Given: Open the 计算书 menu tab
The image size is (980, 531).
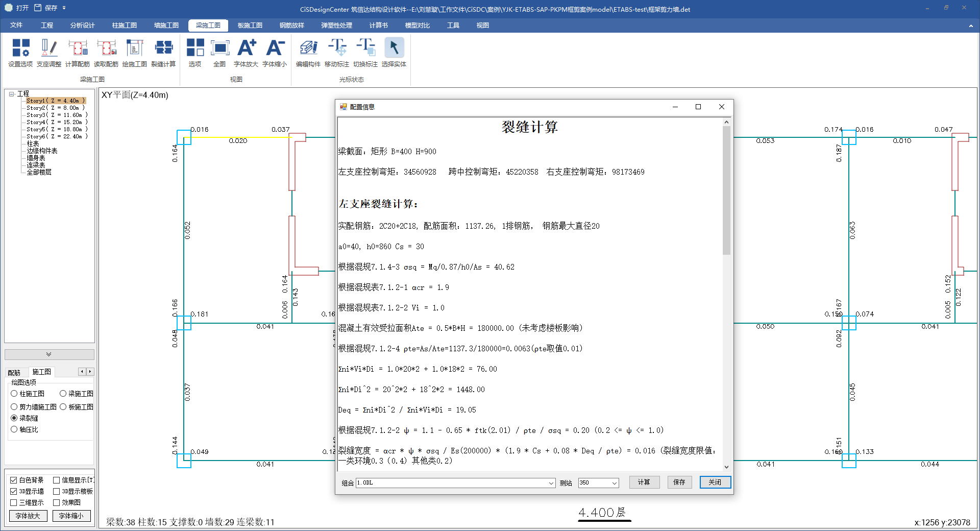Looking at the screenshot, I should point(378,25).
